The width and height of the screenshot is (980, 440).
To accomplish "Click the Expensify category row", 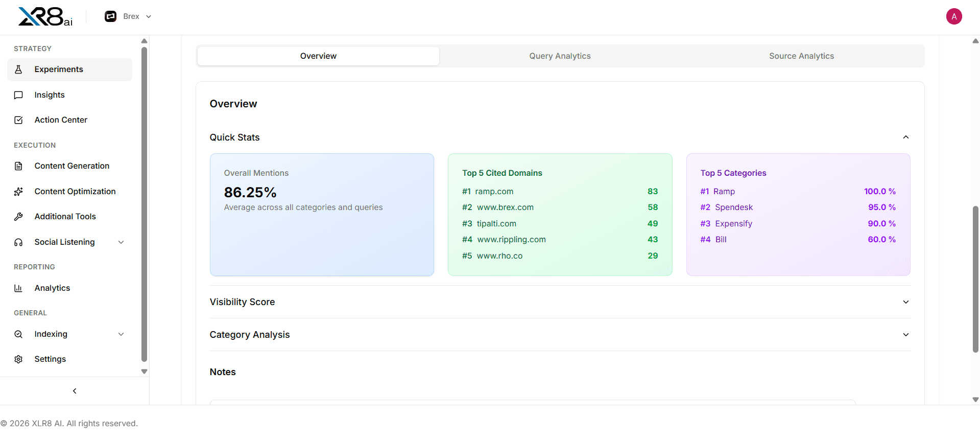I will (798, 224).
